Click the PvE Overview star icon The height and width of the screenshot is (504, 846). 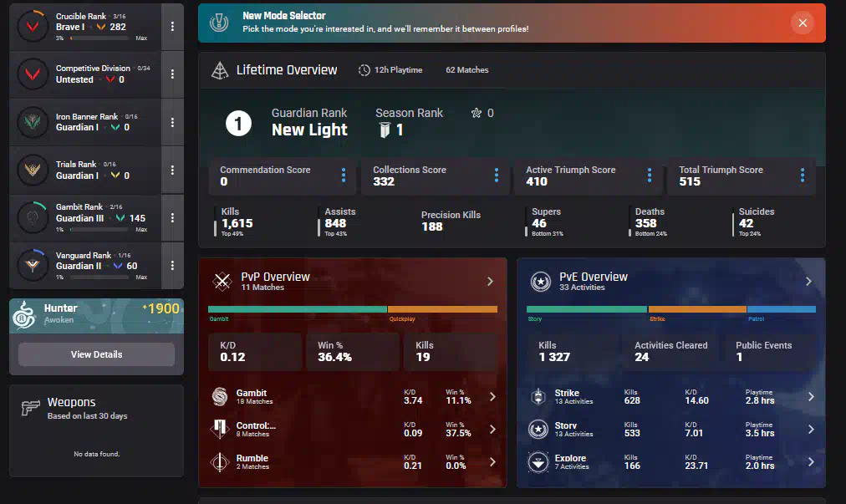click(x=540, y=282)
